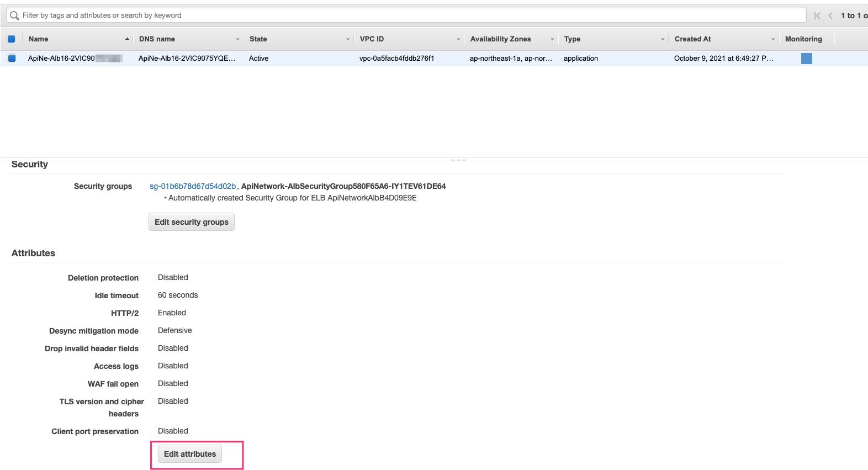Open the Availability Zones column dropdown arrow

[552, 39]
